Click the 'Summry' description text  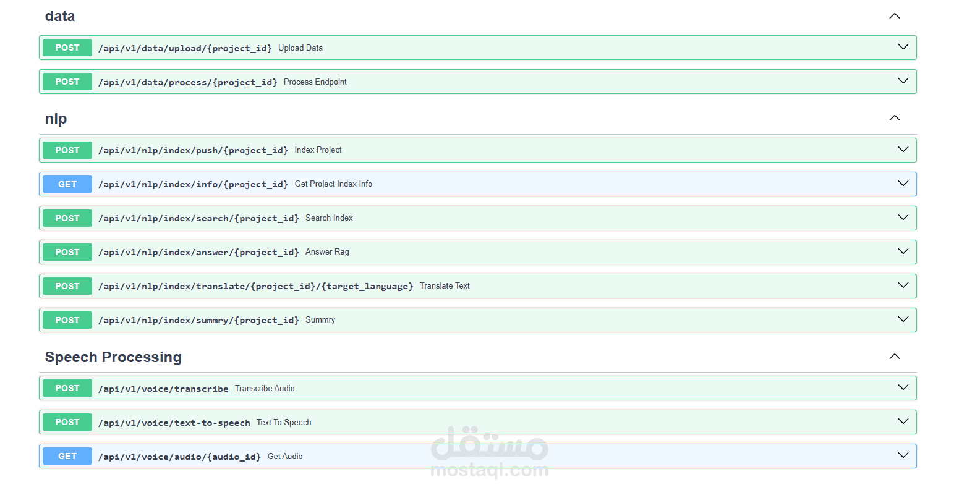pos(320,319)
